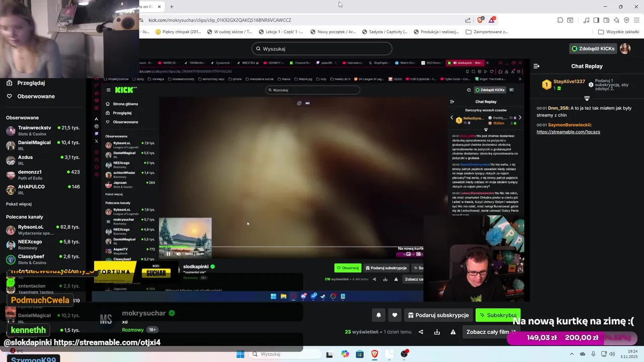
Task: Expand the 'Wszystkie zakładki' folder
Action: pyautogui.click(x=619, y=32)
